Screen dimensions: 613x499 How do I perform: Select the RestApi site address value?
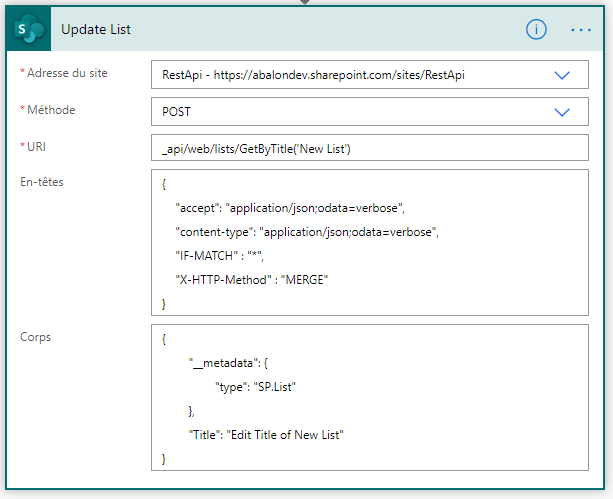[313, 75]
